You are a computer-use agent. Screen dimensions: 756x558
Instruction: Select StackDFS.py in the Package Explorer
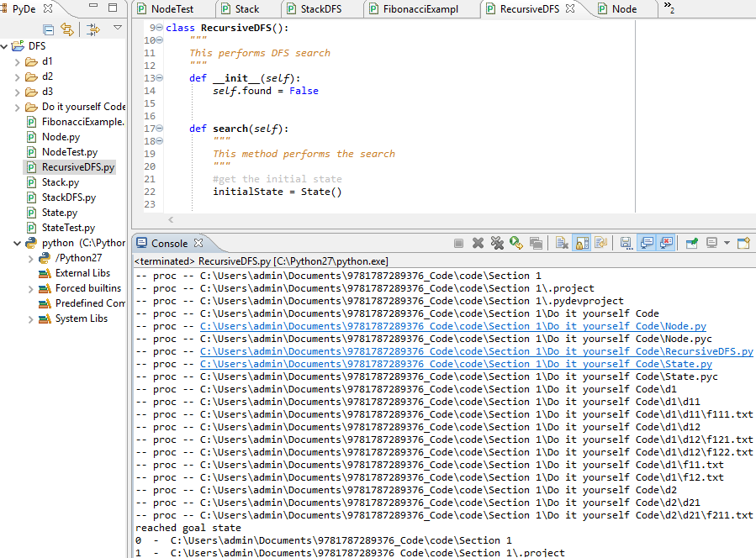click(61, 197)
